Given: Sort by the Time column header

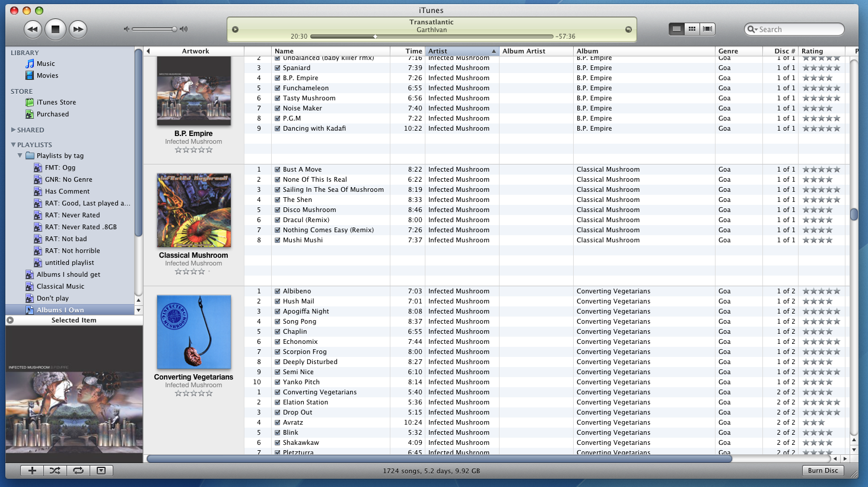Looking at the screenshot, I should (408, 51).
